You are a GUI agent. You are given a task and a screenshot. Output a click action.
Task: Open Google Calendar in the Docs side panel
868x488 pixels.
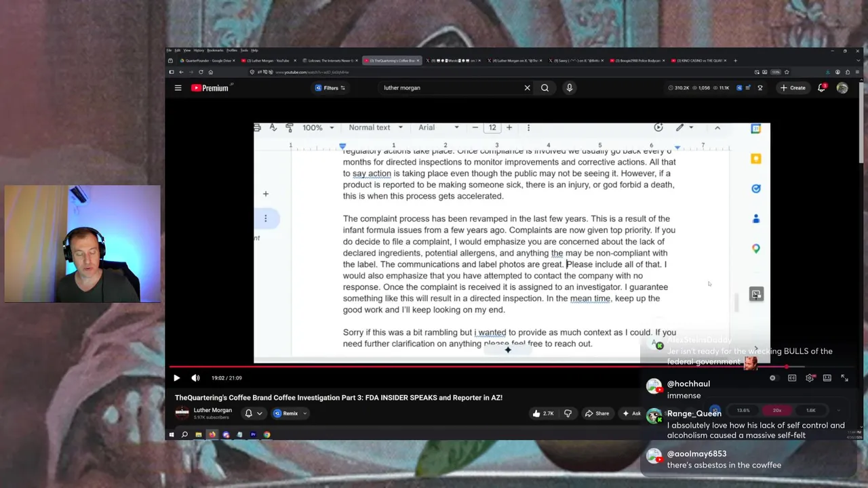(756, 129)
